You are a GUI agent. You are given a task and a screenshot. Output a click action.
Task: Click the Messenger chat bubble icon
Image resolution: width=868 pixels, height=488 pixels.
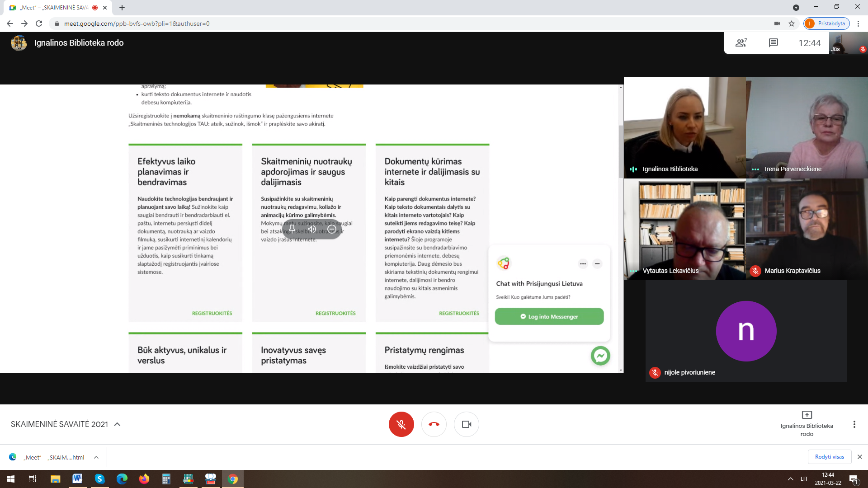coord(600,356)
